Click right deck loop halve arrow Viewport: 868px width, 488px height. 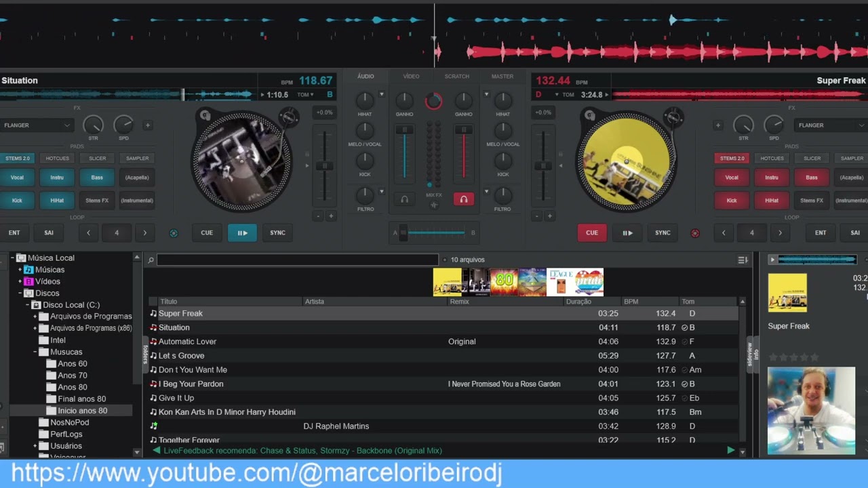[x=724, y=232]
